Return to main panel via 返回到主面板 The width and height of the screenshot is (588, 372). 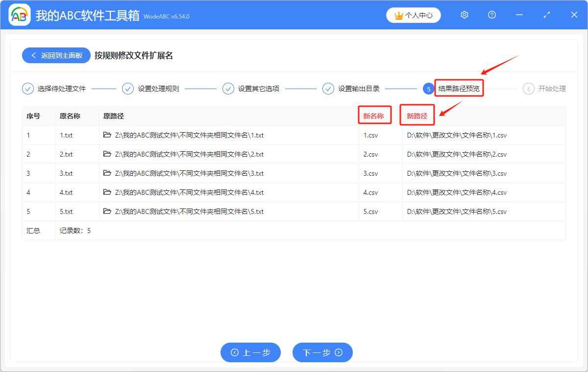[x=56, y=55]
